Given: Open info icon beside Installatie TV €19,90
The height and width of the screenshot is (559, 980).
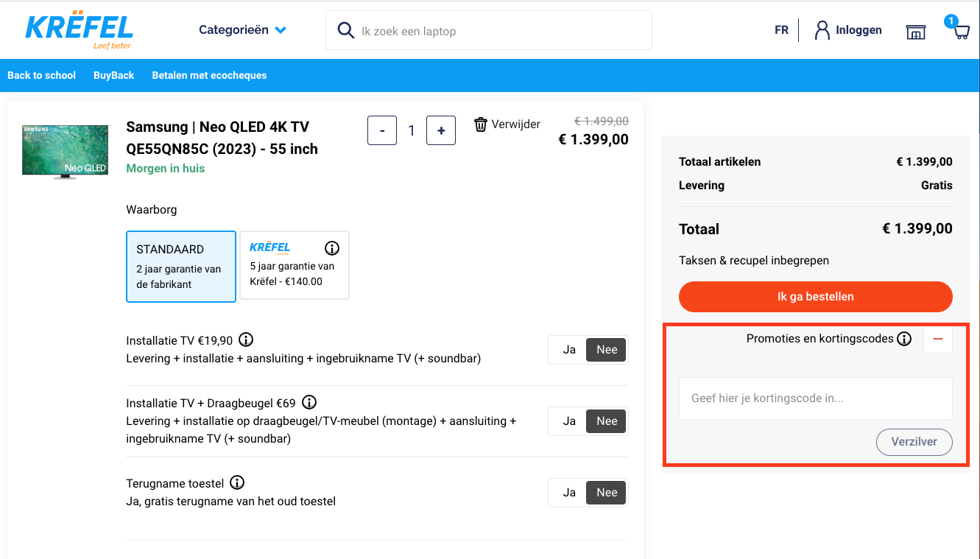Looking at the screenshot, I should (246, 340).
